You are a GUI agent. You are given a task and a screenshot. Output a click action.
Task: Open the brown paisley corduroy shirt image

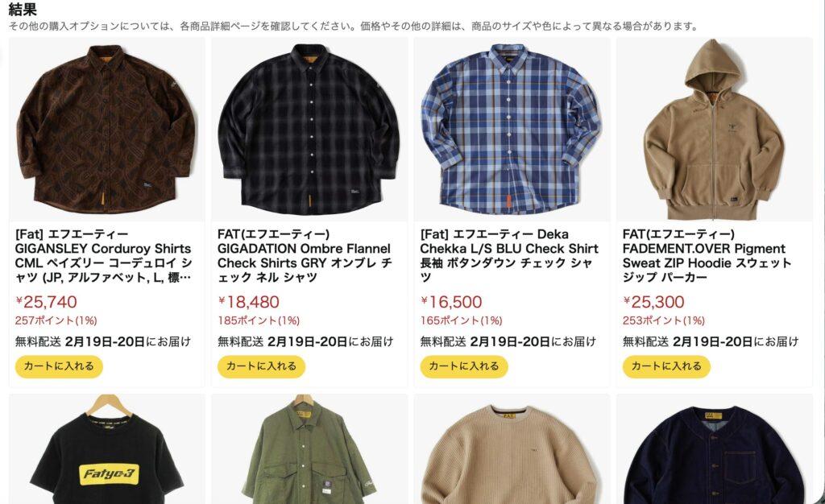[107, 130]
